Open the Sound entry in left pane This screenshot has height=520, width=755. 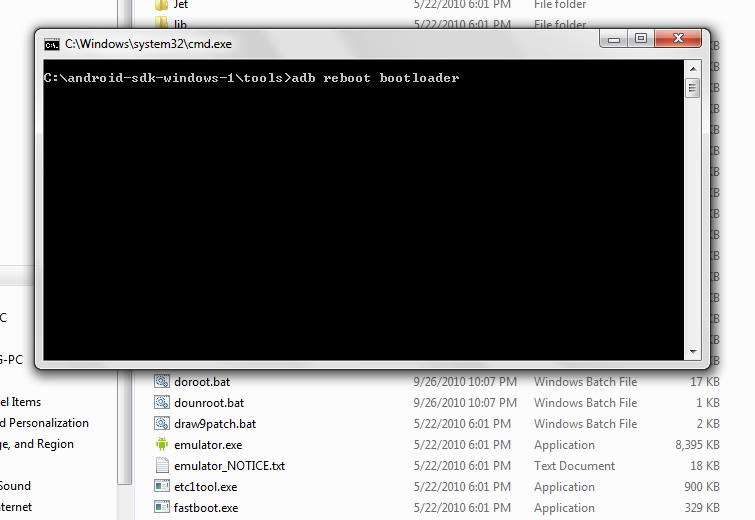[15, 486]
